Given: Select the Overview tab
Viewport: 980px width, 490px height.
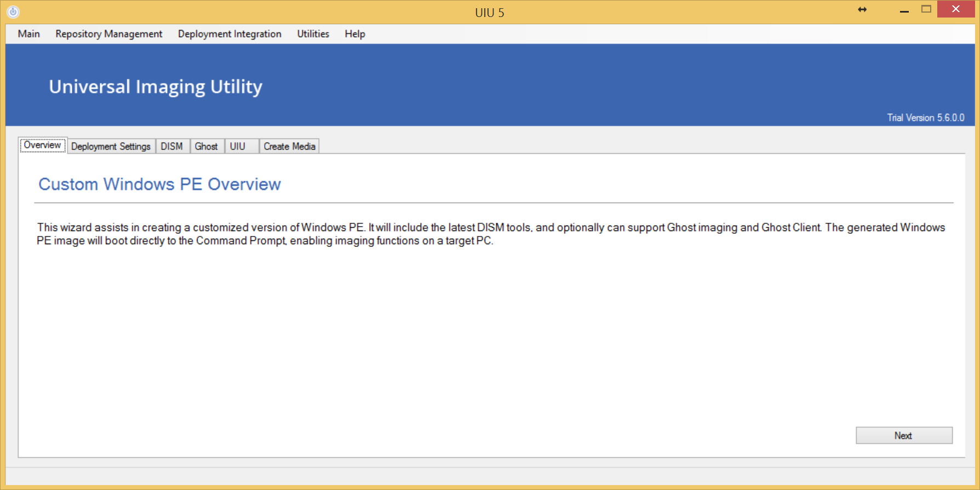Looking at the screenshot, I should coord(43,145).
